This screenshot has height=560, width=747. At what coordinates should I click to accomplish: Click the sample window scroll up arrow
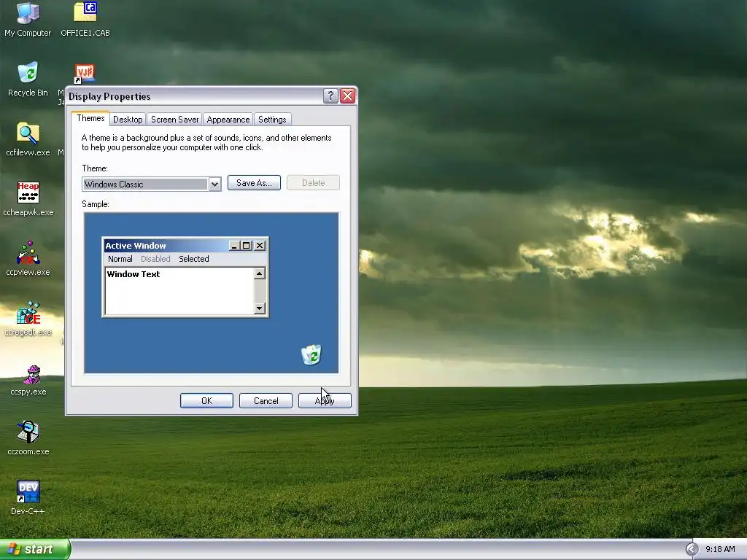[260, 273]
